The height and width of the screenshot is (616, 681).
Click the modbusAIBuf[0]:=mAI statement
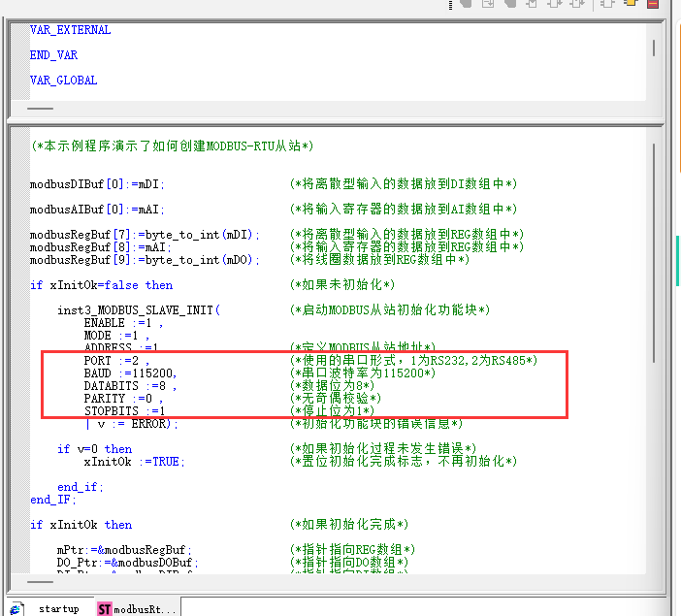tap(97, 210)
